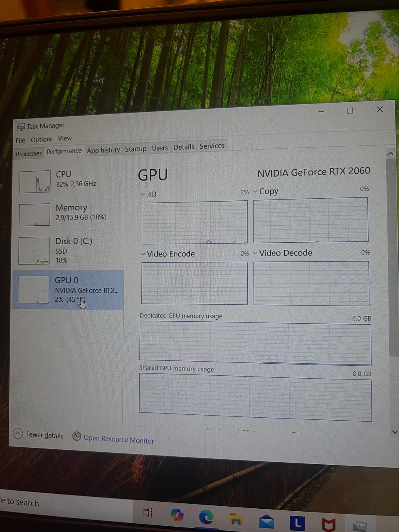Switch to the App history tab

coord(103,150)
